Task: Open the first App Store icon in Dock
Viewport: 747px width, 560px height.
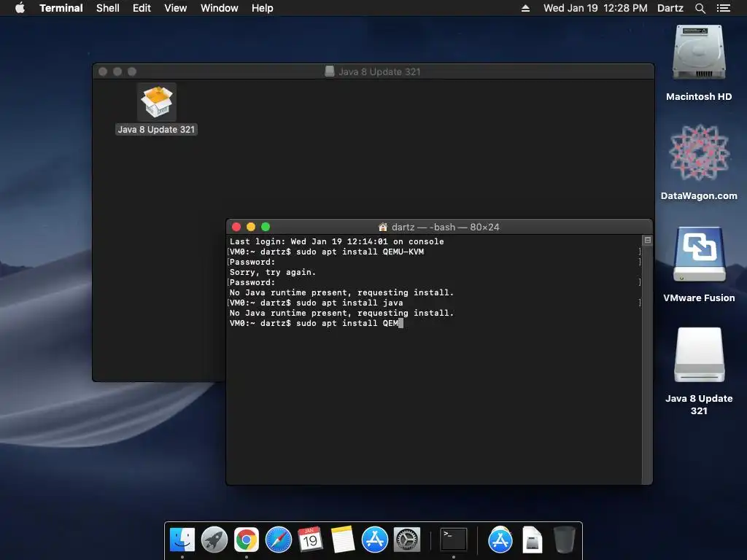Action: (x=374, y=540)
